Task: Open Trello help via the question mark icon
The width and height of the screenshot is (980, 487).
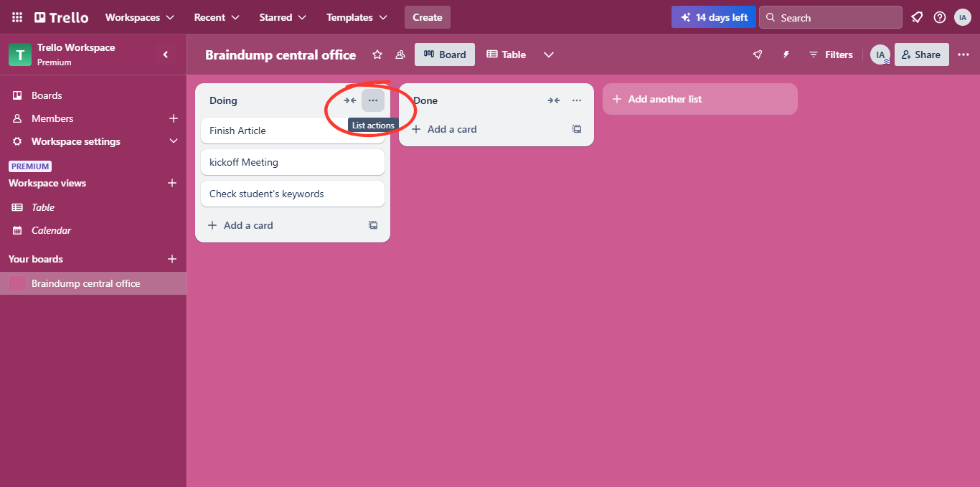Action: click(940, 17)
